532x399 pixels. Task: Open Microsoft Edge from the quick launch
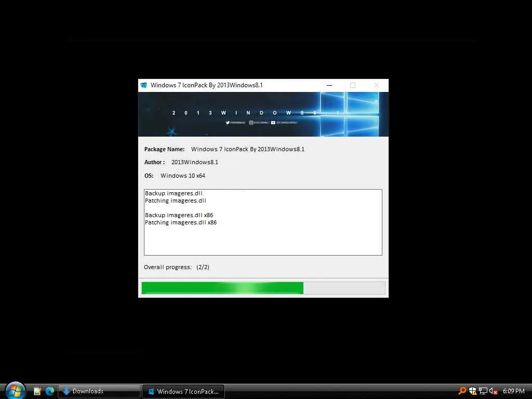(50, 391)
